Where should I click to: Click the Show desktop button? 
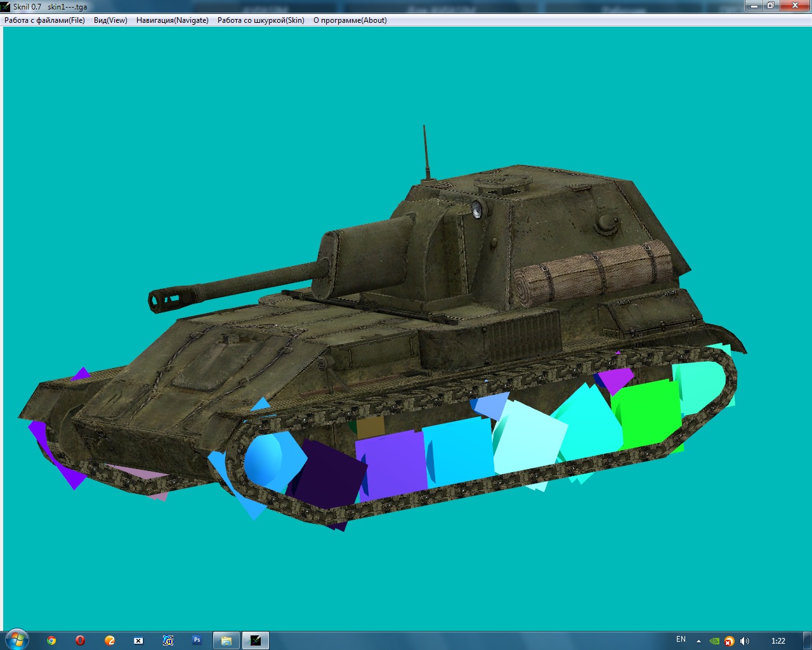point(808,640)
